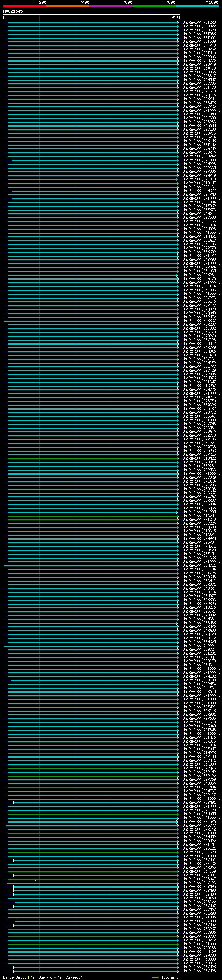222x980 pixels.
Task: Click the red 20% identity legend segment
Action: [x=25, y=6]
